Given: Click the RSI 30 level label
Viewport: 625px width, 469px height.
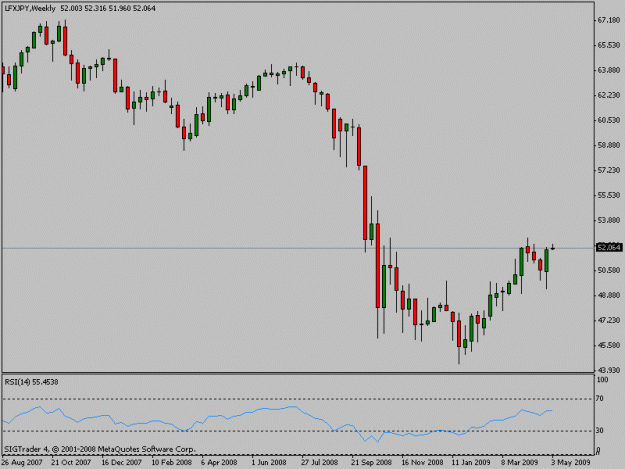Looking at the screenshot, I should [600, 430].
